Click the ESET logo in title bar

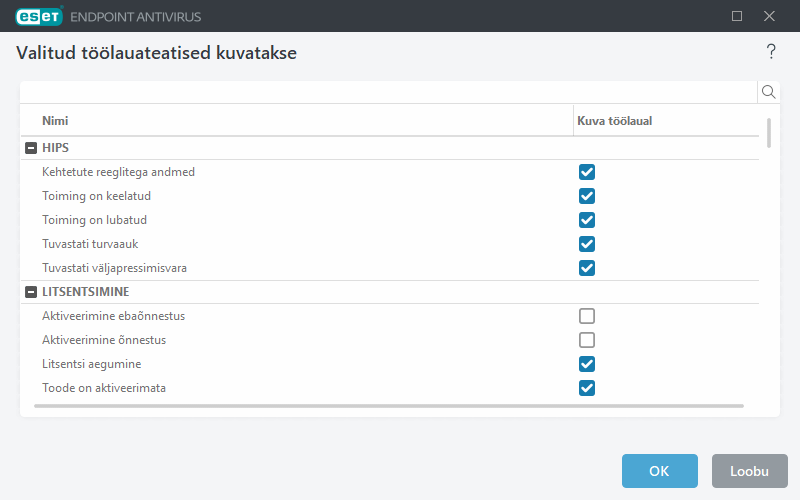tap(38, 16)
